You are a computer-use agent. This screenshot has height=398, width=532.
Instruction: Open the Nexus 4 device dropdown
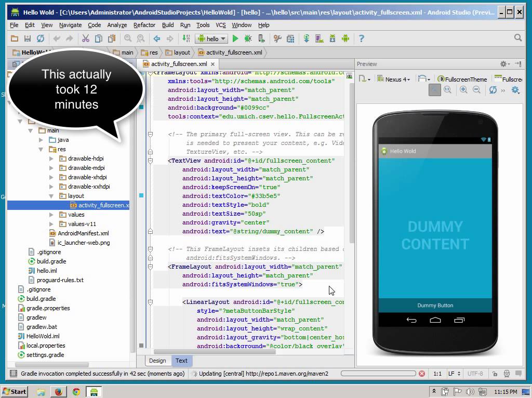[394, 79]
